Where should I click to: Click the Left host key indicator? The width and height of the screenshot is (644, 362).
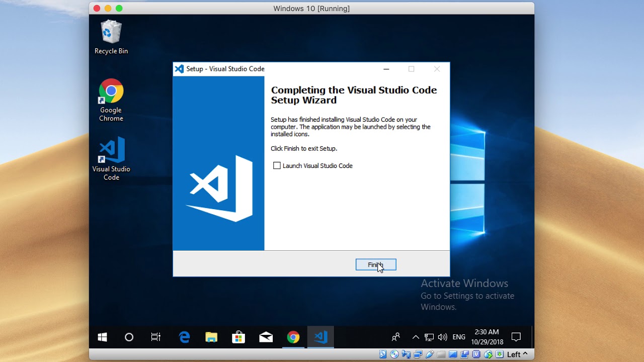click(x=517, y=354)
